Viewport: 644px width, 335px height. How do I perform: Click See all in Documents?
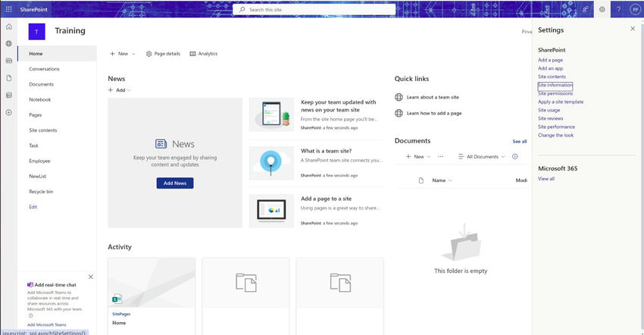coord(520,142)
